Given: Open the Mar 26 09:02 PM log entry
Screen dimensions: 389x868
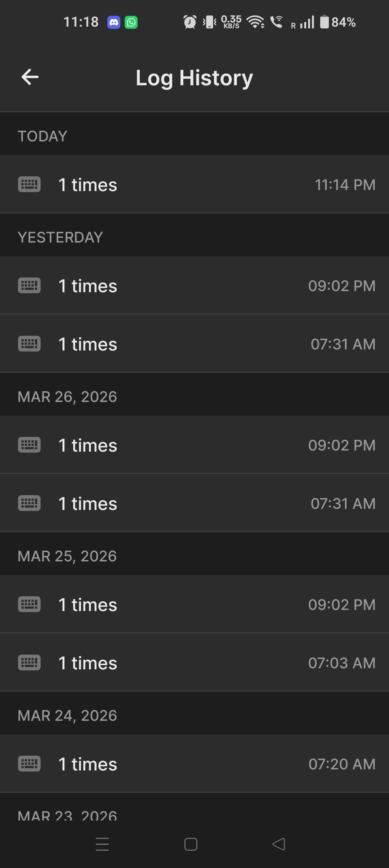Looking at the screenshot, I should 194,445.
